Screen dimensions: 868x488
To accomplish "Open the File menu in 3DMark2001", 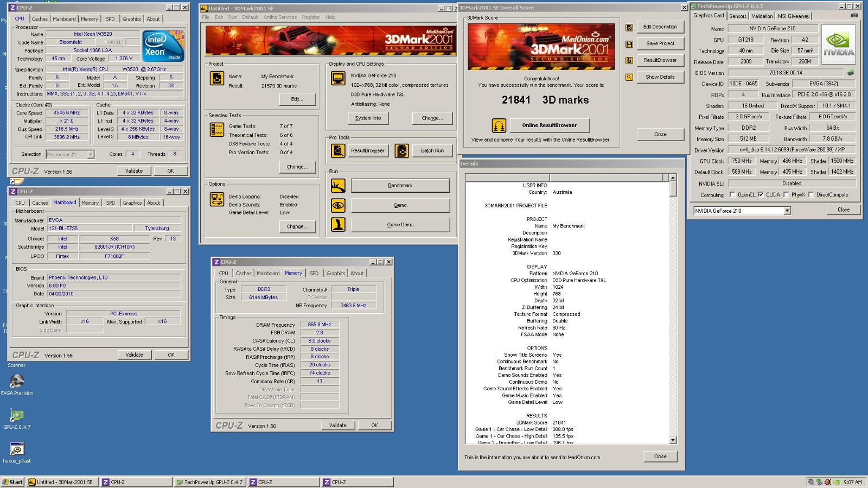I will [206, 17].
